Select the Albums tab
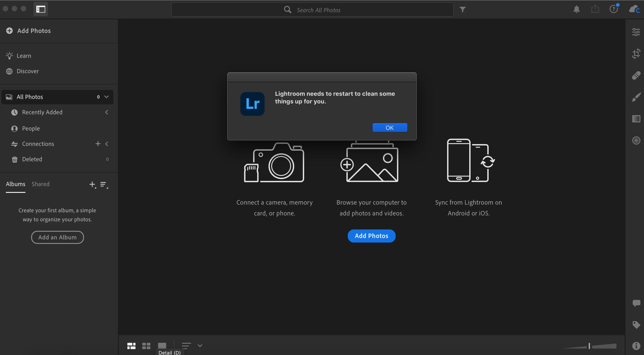This screenshot has height=355, width=644. (x=16, y=184)
